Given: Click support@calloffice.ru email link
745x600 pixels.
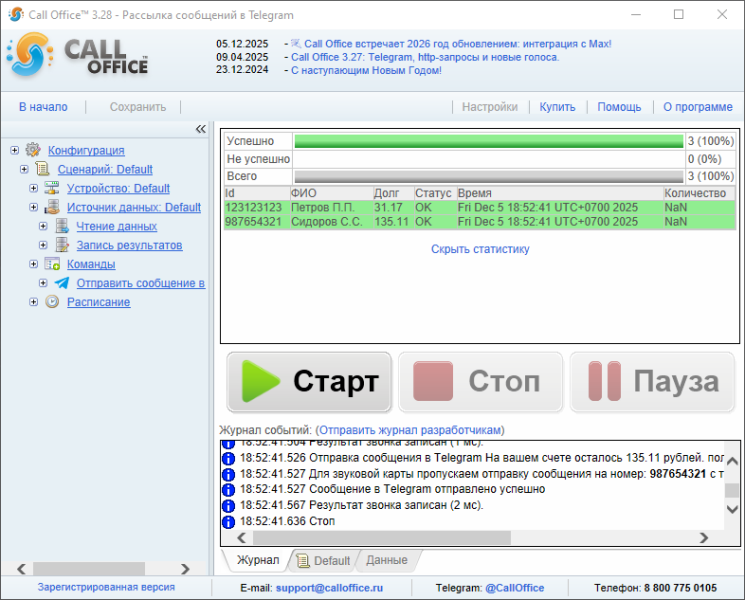Looking at the screenshot, I should pos(329,588).
